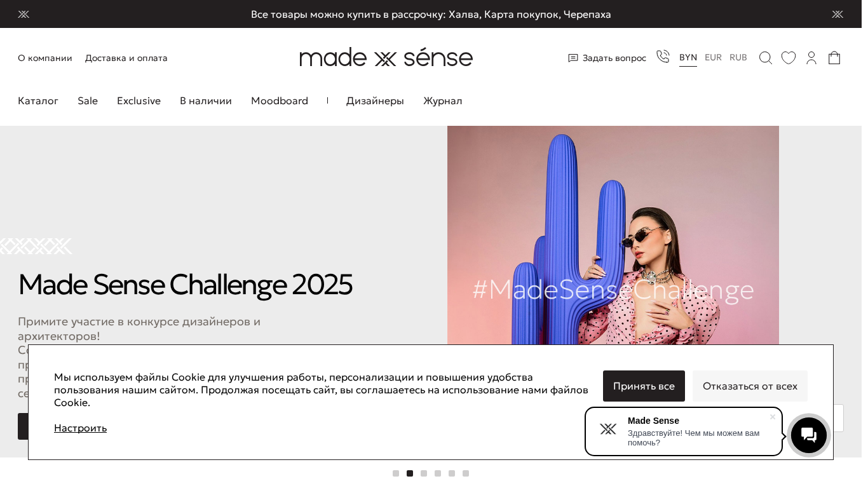Switch currency to RUB

738,57
